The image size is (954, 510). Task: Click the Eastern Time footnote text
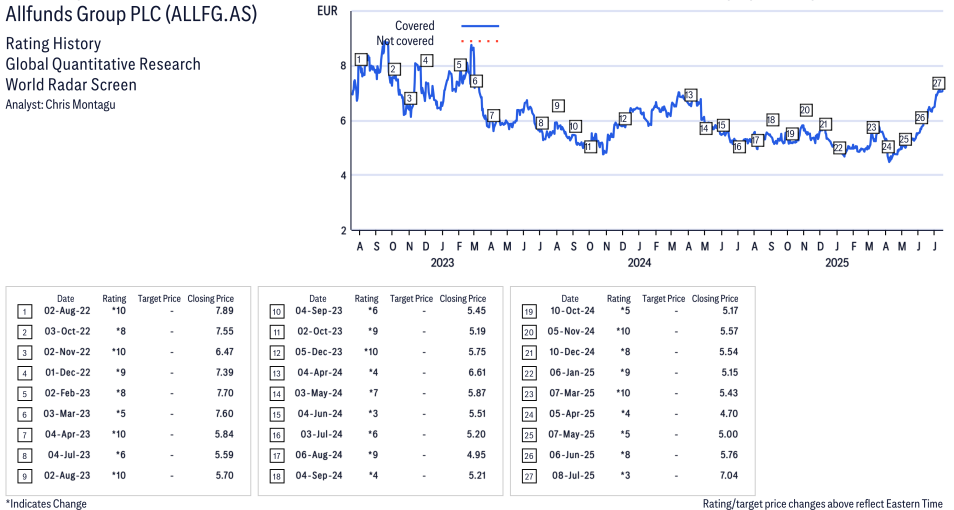[x=823, y=504]
